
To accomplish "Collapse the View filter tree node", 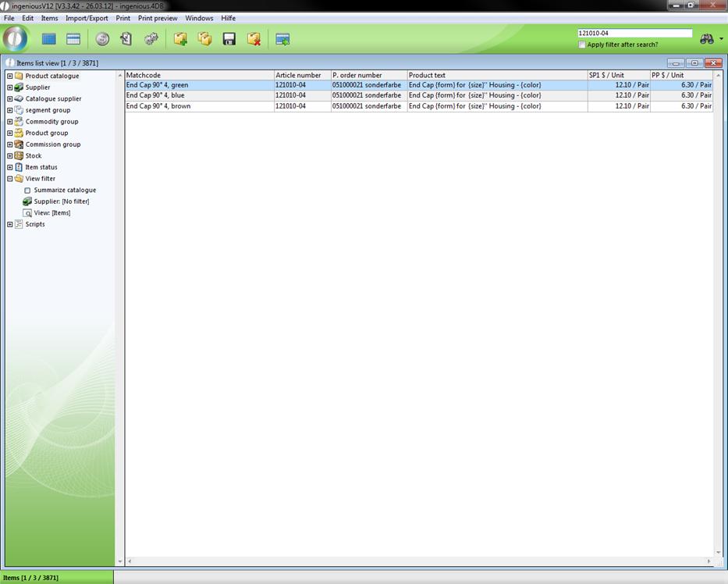I will click(x=9, y=179).
